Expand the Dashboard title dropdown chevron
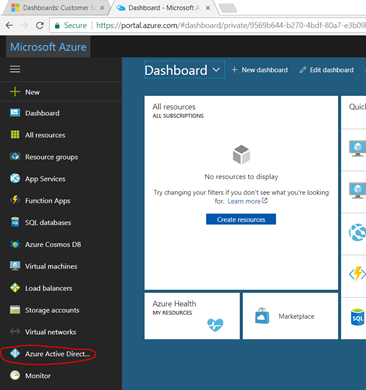Image resolution: width=366 pixels, height=390 pixels. point(216,70)
